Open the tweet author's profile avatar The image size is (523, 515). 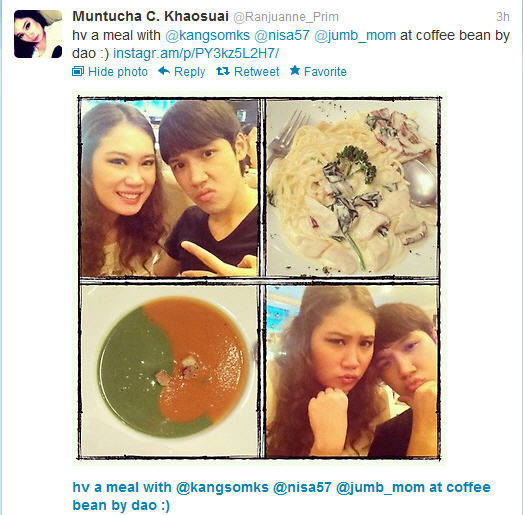38,34
